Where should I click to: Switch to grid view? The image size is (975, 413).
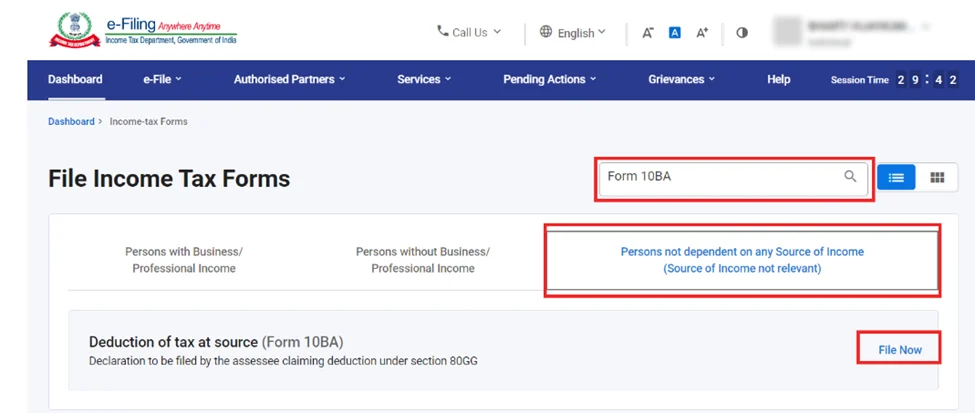pyautogui.click(x=937, y=178)
